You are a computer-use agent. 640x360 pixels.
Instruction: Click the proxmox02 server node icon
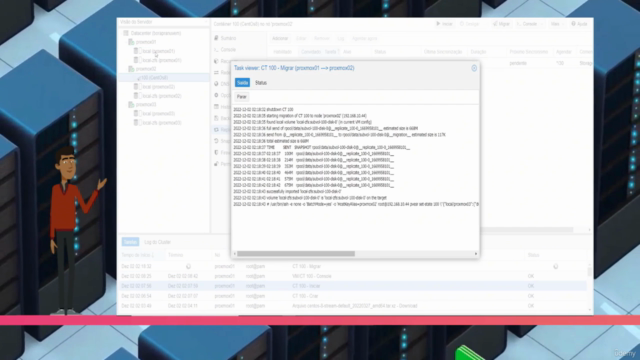tap(131, 69)
